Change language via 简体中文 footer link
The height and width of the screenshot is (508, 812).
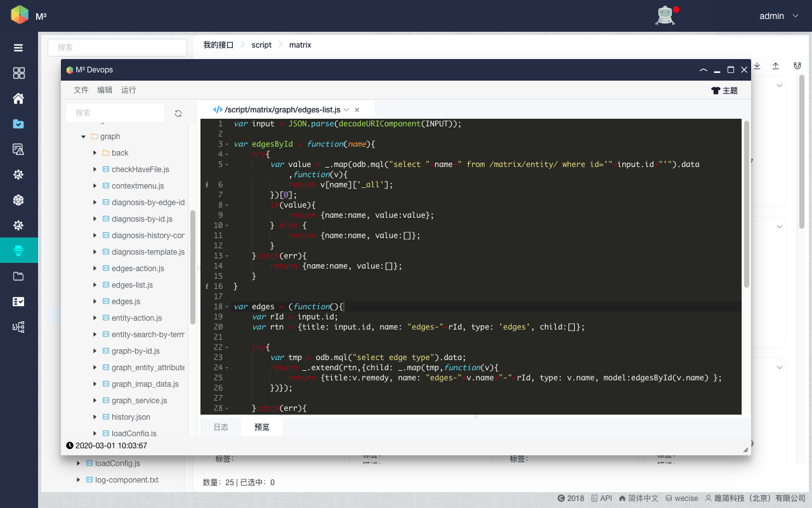tap(639, 498)
